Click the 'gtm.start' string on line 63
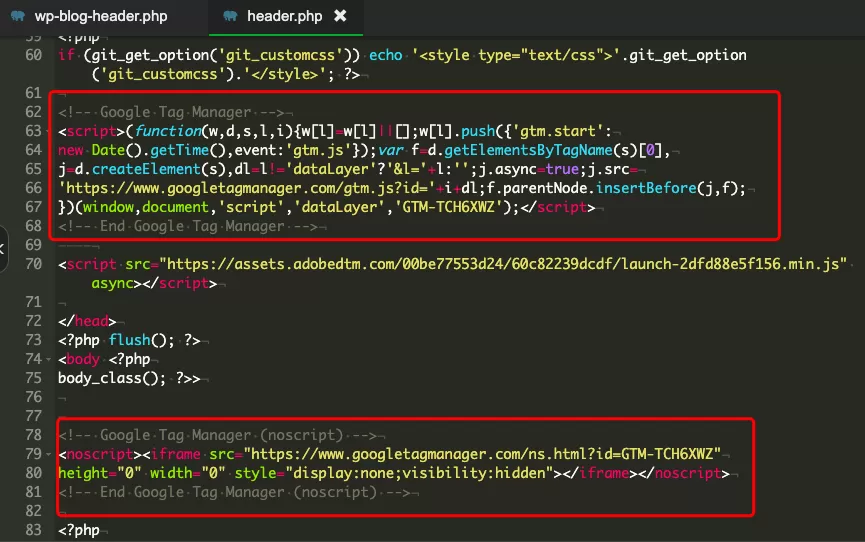 (558, 131)
